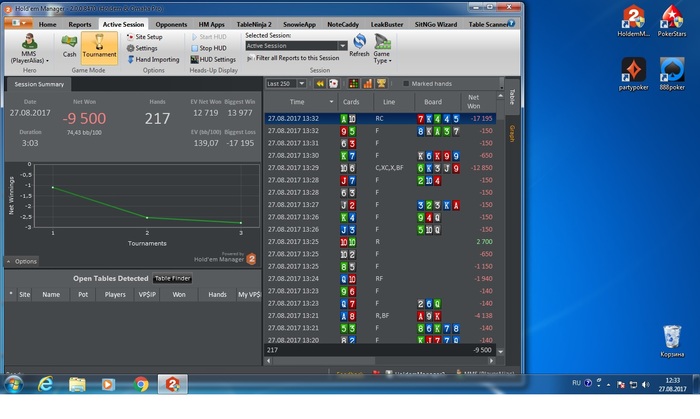Click volume speaker icon in system tray
The image size is (700, 419).
(646, 384)
